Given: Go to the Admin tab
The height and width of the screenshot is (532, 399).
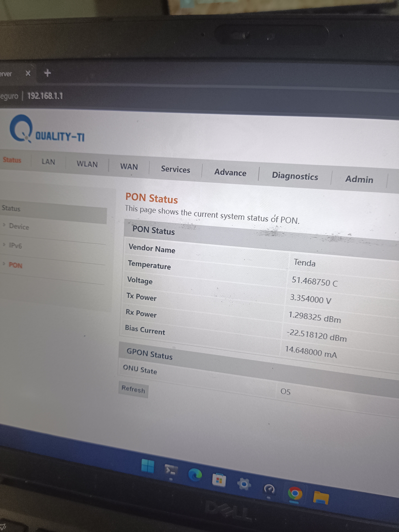Looking at the screenshot, I should (x=359, y=179).
